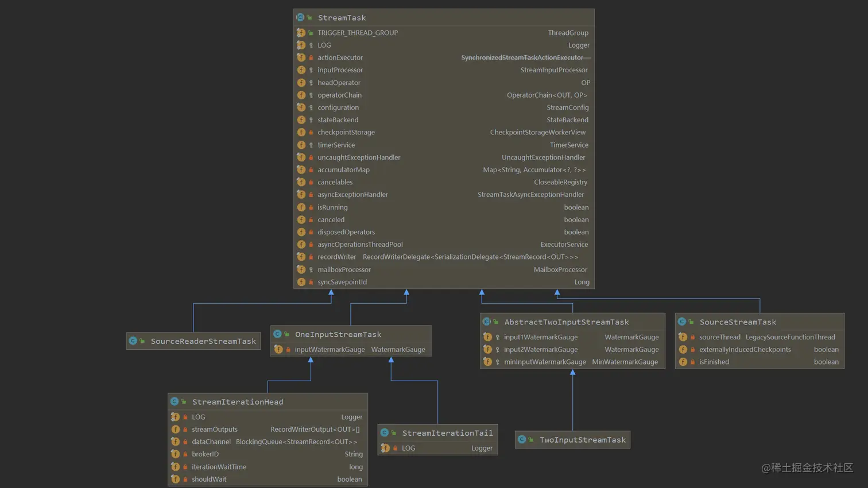Click the field icon for actionExecutor

(x=301, y=57)
